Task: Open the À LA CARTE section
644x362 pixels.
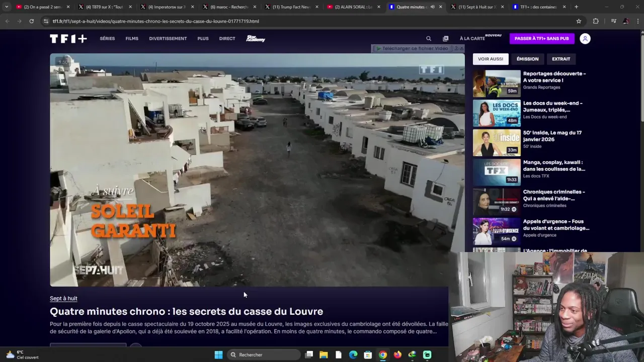Action: pos(472,39)
